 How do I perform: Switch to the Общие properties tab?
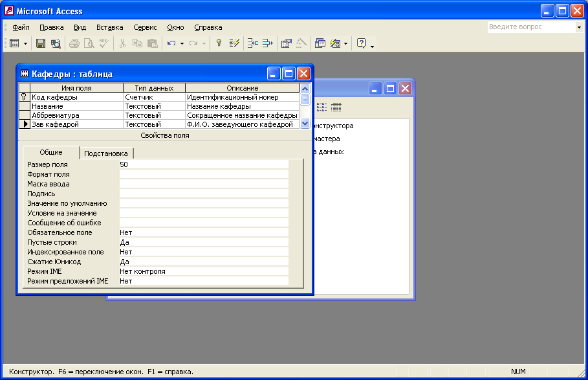[x=51, y=152]
